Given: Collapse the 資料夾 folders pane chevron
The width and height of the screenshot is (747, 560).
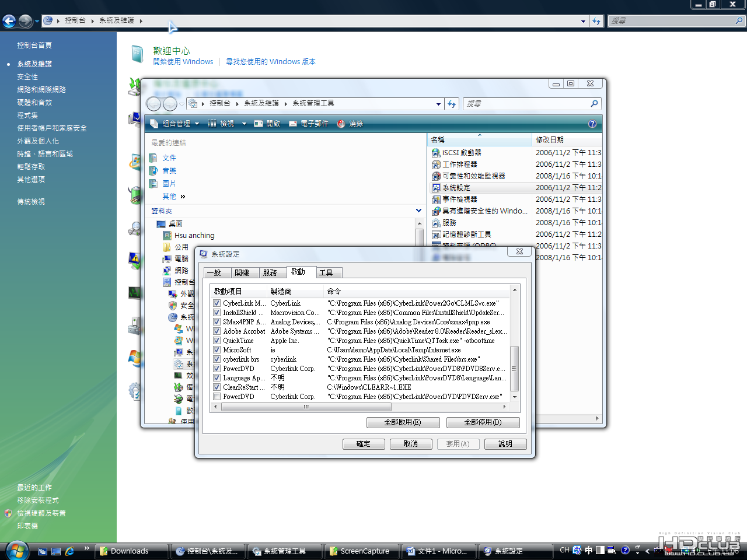Looking at the screenshot, I should (x=418, y=211).
